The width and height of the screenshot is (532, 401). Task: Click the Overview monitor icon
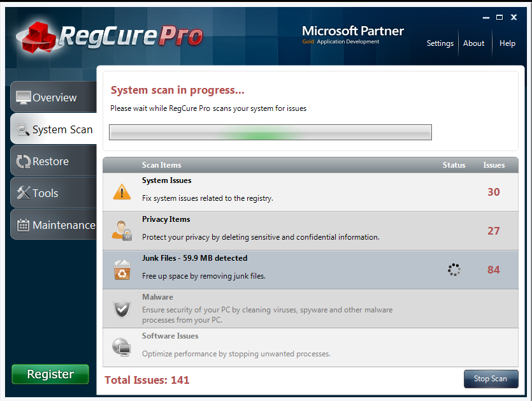pos(23,98)
